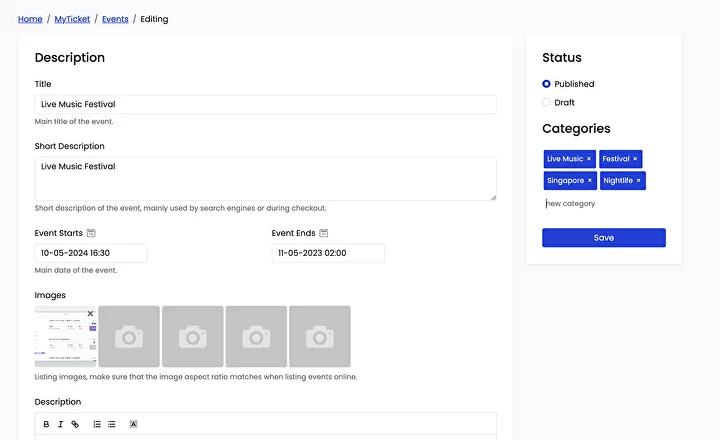
Task: Open the Events breadcrumb link
Action: 115,19
